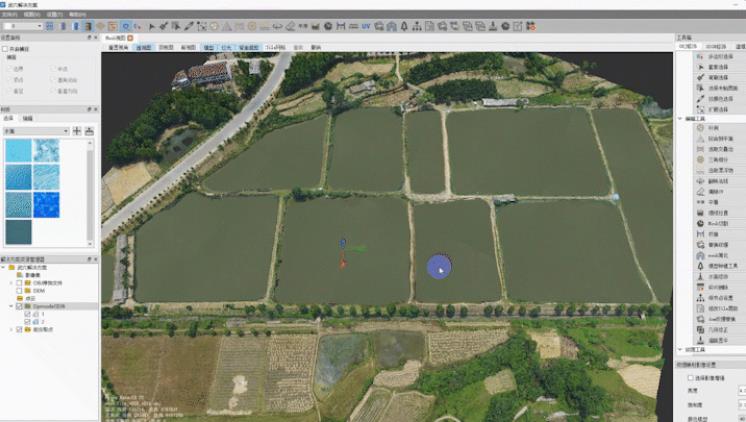Open the texture category dropdown above swatches
Viewport: 746px width, 422px height.
(x=36, y=131)
